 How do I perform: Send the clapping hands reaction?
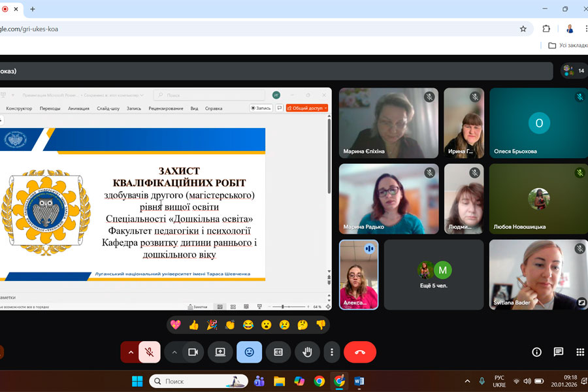230,325
